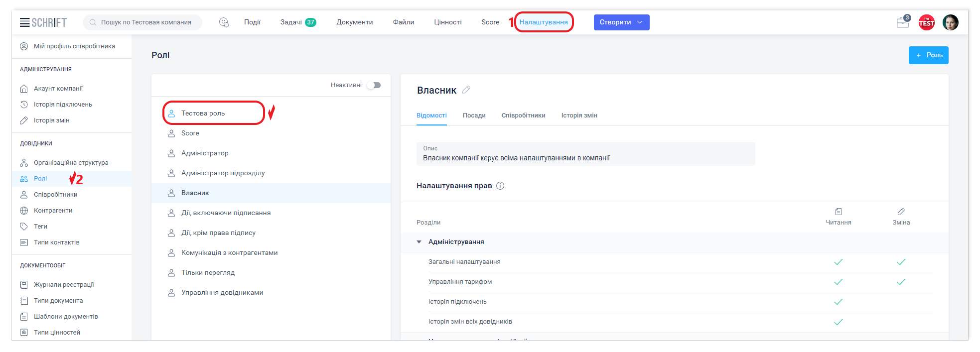
Task: Click the pencil icon next to Власник
Action: coord(466,90)
